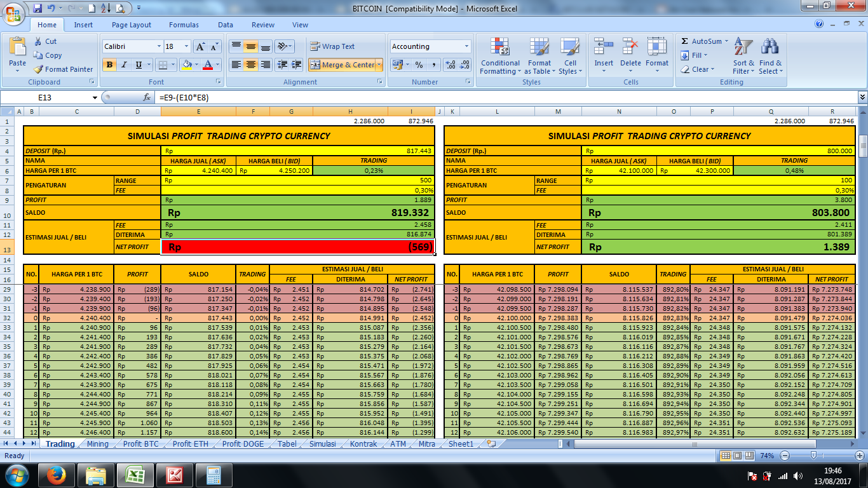Click the zoom slider thumb on the status bar
Image resolution: width=868 pixels, height=488 pixels.
point(813,456)
